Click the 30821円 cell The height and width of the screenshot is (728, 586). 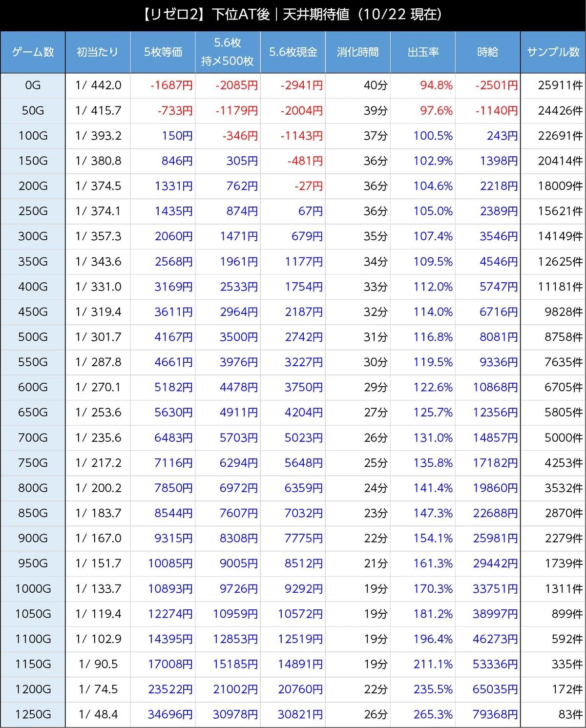pyautogui.click(x=293, y=714)
